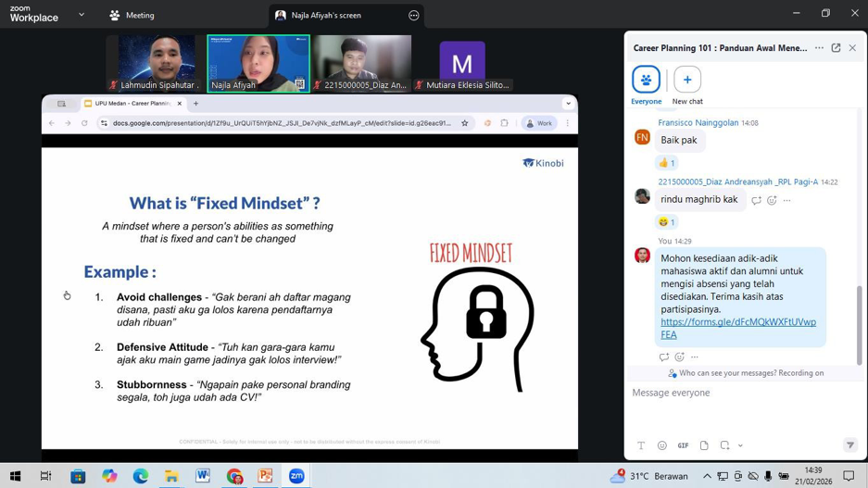Screen dimensions: 868x488
Task: Toggle the text formatting toolbar
Action: 641,445
